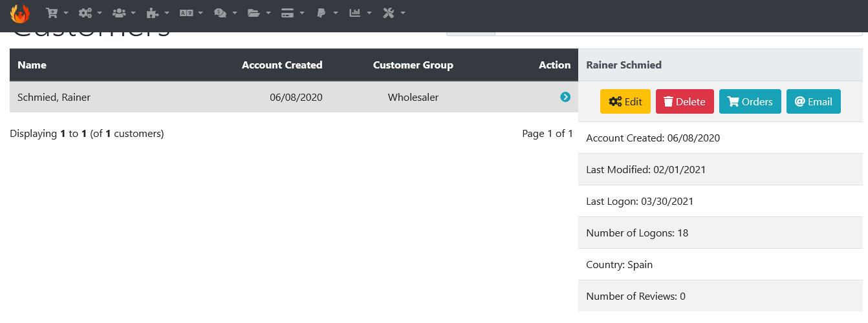Click the 'Page 1 of 1' indicator
868x323 pixels.
point(547,134)
